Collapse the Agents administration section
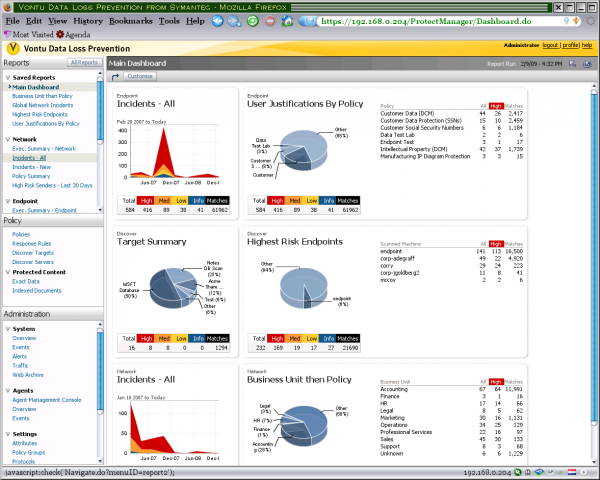600x480 pixels. tap(8, 390)
